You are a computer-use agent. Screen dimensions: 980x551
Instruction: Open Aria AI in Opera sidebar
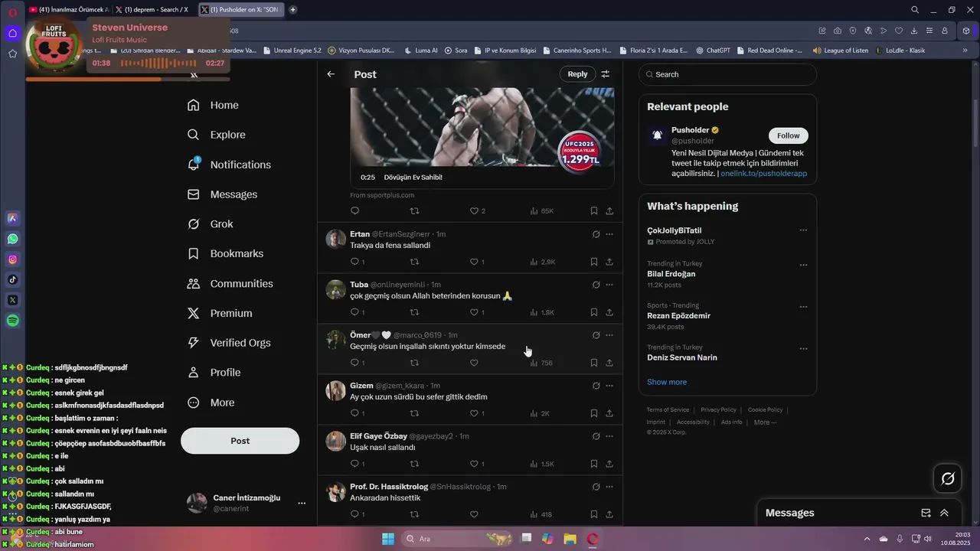(x=12, y=218)
